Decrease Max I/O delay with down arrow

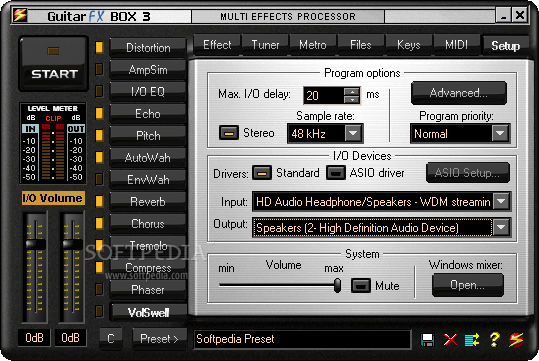point(352,100)
